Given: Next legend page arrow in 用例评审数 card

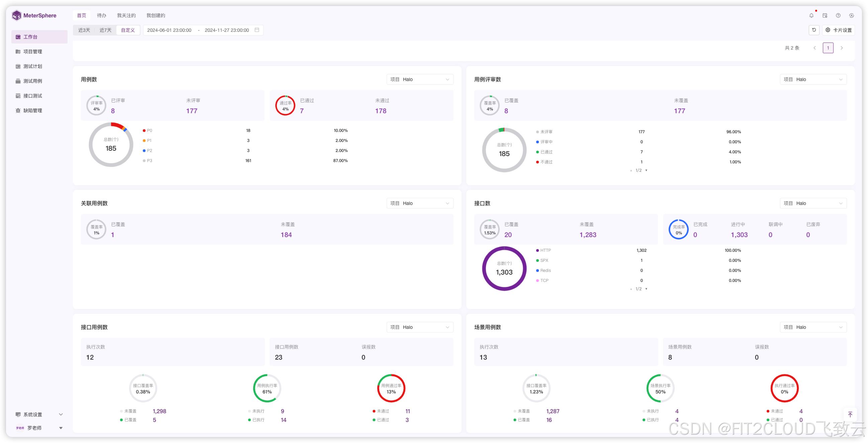Looking at the screenshot, I should 646,170.
